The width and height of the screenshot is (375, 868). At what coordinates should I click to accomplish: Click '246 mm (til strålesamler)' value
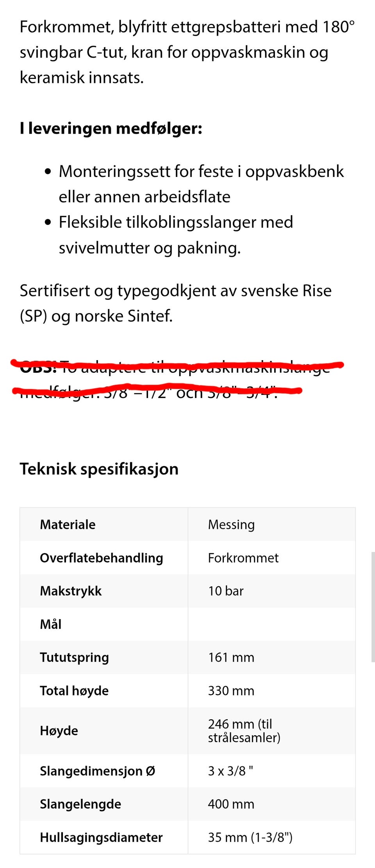(244, 730)
